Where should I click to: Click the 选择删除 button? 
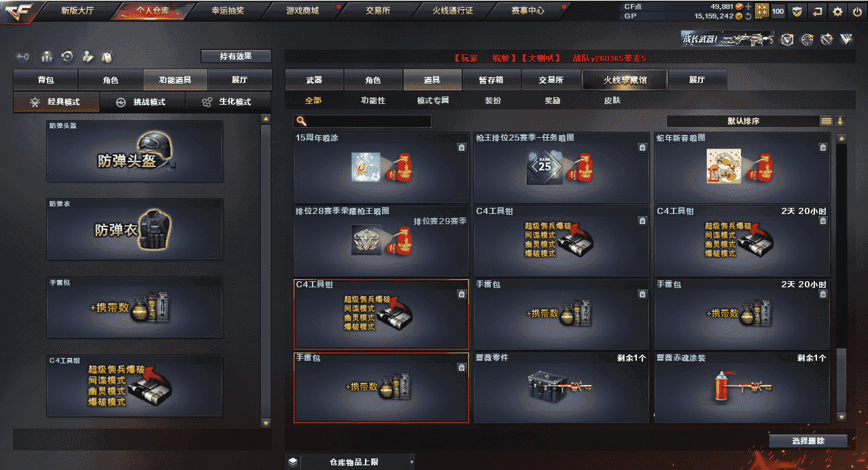pos(808,441)
